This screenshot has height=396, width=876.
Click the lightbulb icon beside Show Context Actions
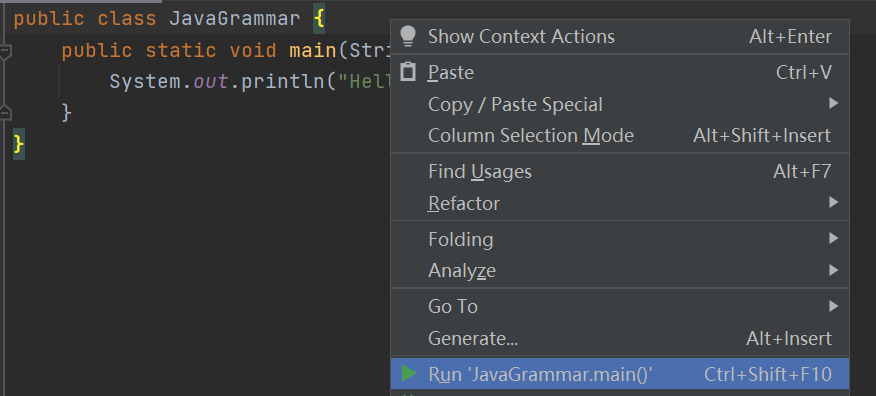pyautogui.click(x=408, y=36)
